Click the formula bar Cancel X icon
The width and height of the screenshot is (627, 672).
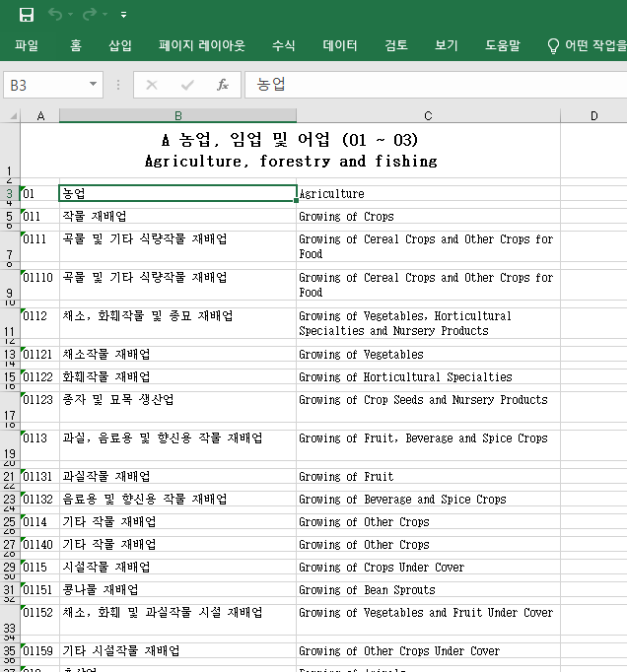pyautogui.click(x=152, y=85)
